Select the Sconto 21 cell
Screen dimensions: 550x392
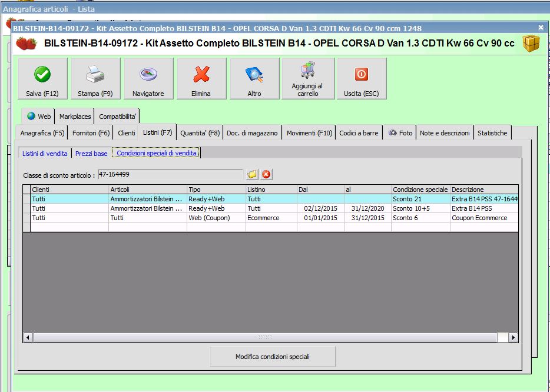(x=420, y=199)
